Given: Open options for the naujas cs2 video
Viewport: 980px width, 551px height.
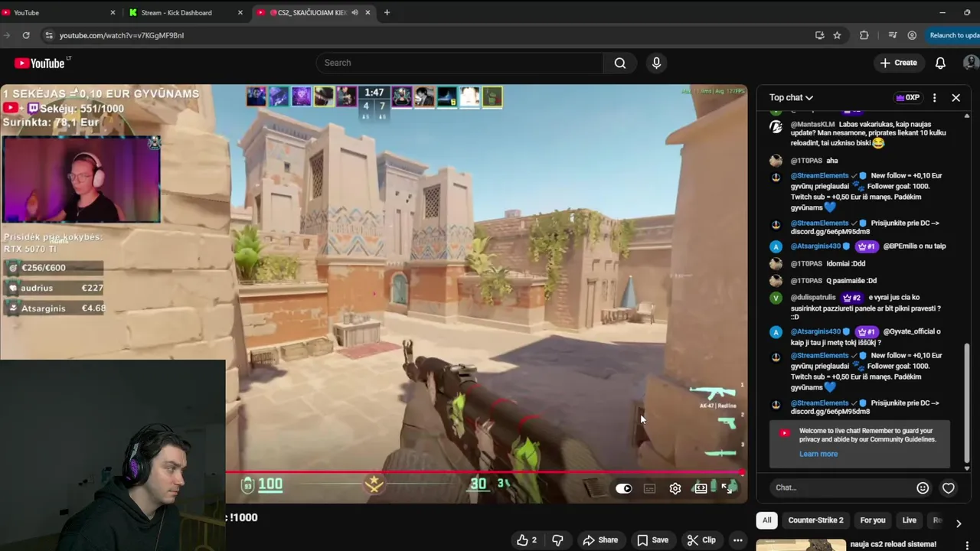Looking at the screenshot, I should click(968, 544).
